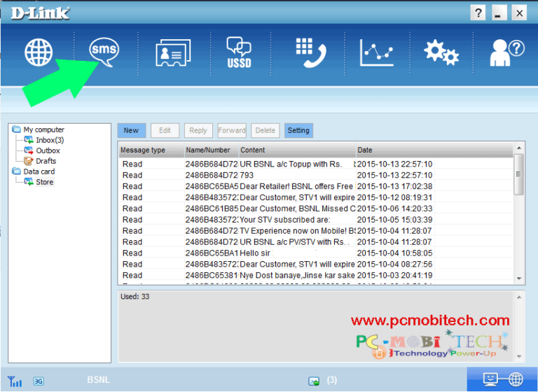The height and width of the screenshot is (392, 538).
Task: Open the Drafts folder
Action: [46, 161]
